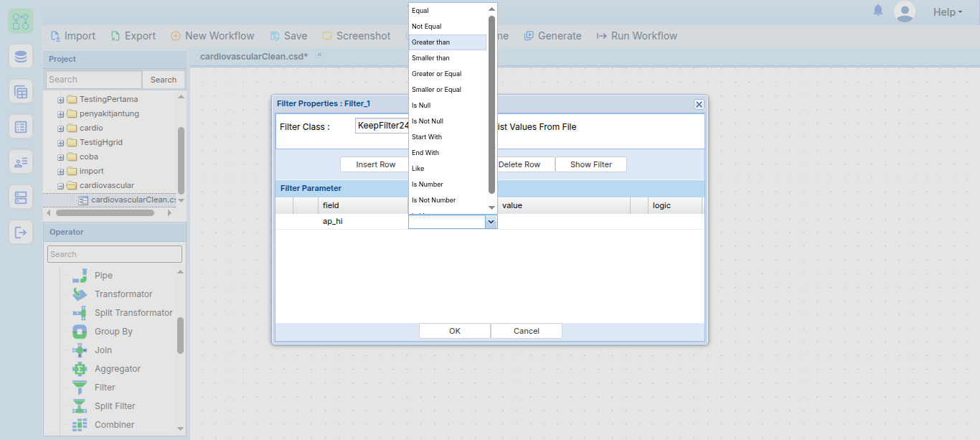Click the logout icon in the left sidebar

(21, 232)
